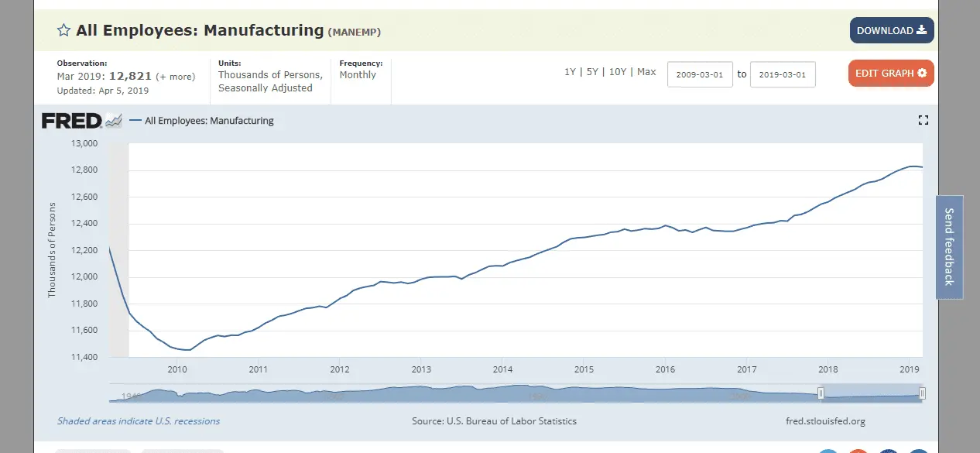
Task: Select the 1Y time range
Action: [x=570, y=72]
